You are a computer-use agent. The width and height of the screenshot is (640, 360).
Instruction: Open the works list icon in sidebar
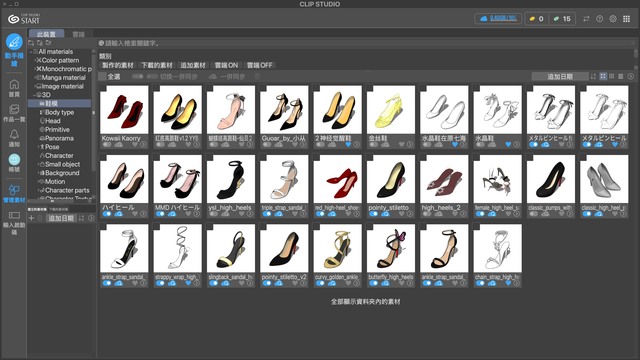click(14, 109)
